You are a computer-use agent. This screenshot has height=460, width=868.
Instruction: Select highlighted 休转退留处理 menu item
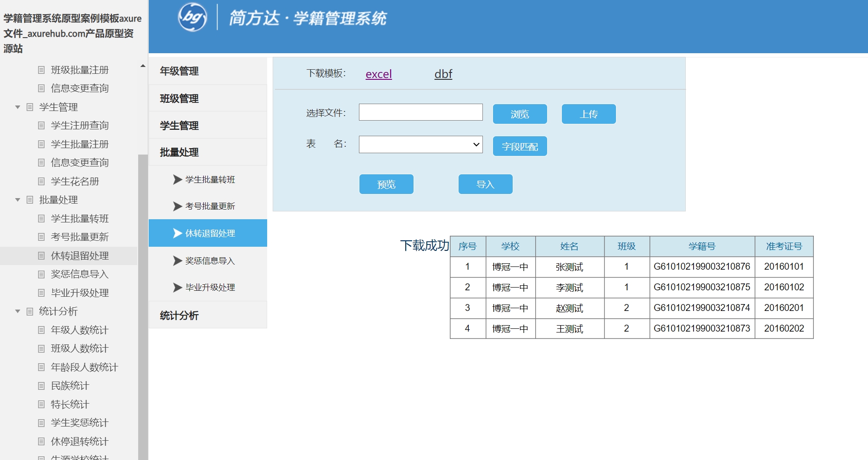207,233
